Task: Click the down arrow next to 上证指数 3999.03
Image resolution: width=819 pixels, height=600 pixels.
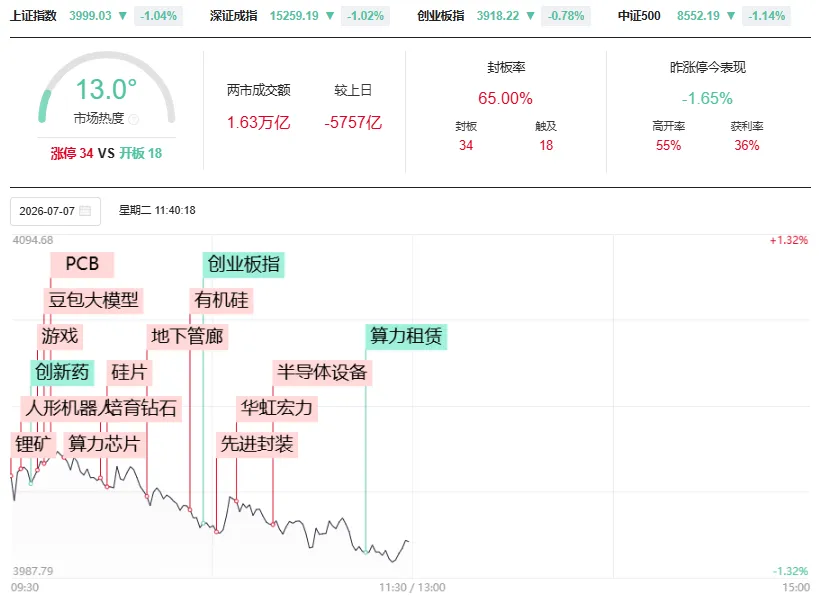Action: pyautogui.click(x=123, y=16)
